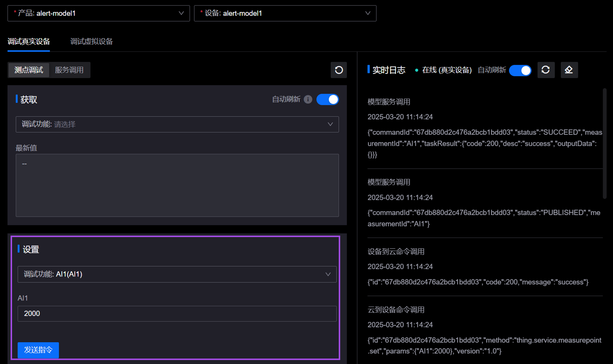
Task: Click the 在线 (真实设备) status label
Action: pos(447,70)
